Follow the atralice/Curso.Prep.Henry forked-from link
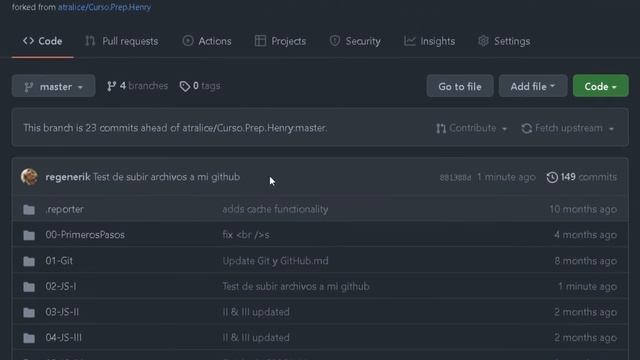The width and height of the screenshot is (640, 360). tap(104, 7)
